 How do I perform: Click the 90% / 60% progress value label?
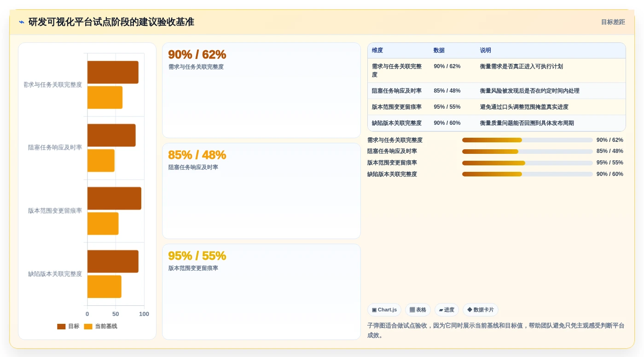coord(610,174)
